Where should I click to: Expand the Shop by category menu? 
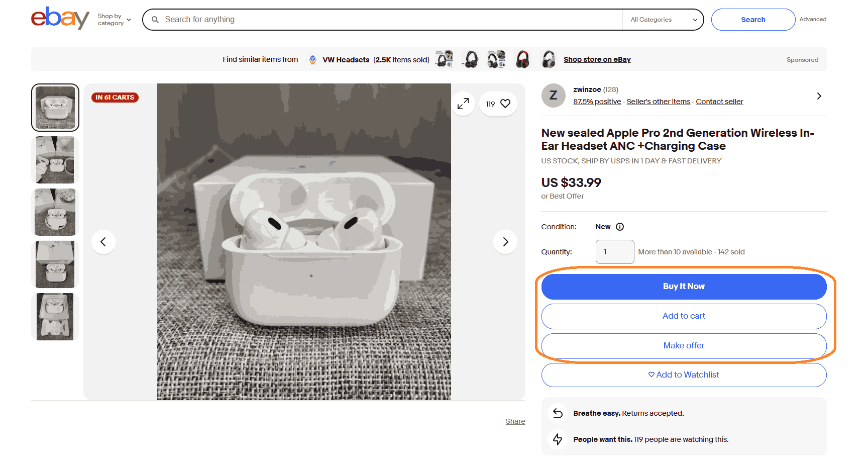114,20
